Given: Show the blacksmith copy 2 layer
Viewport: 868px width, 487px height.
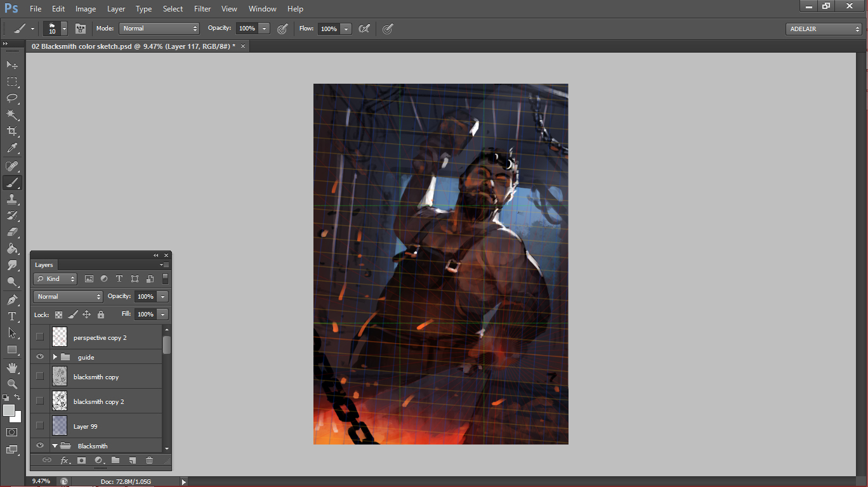Looking at the screenshot, I should pyautogui.click(x=40, y=401).
